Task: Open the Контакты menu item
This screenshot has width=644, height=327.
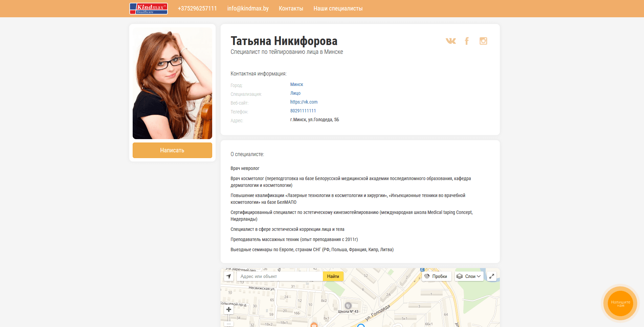Action: tap(291, 8)
